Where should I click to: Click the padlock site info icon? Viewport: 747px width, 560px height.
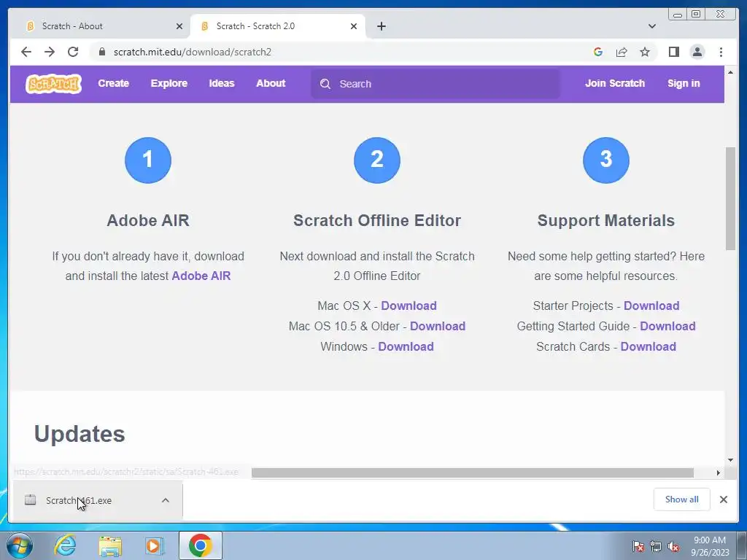(x=101, y=52)
